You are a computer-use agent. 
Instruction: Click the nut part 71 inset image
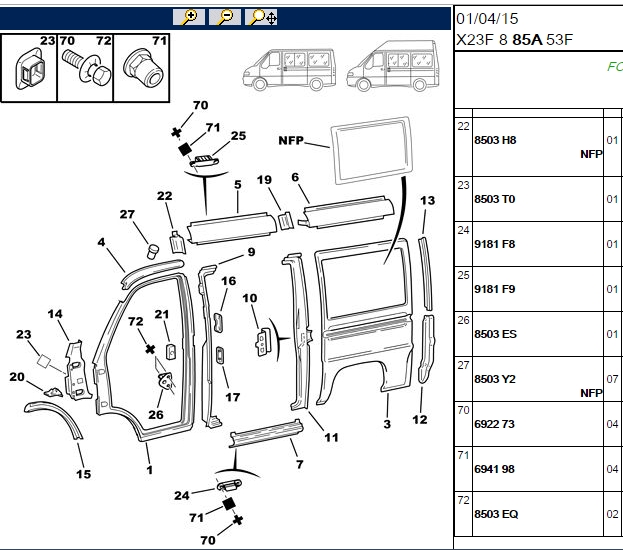coord(141,68)
